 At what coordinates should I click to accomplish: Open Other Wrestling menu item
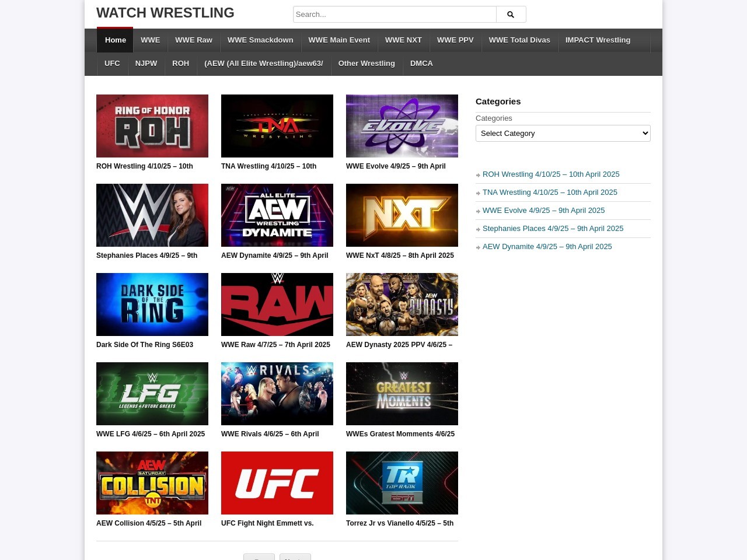coord(366,64)
